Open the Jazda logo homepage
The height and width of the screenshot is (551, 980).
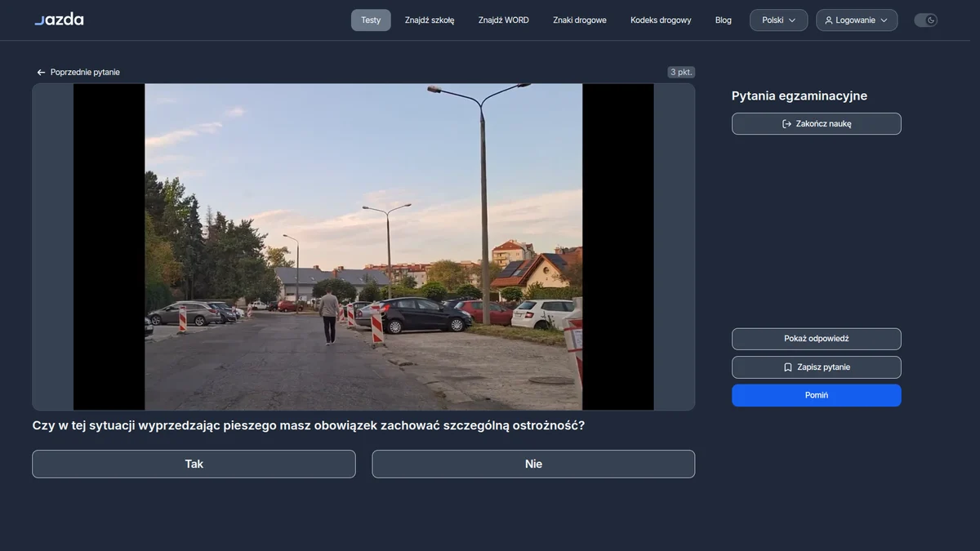click(x=59, y=20)
